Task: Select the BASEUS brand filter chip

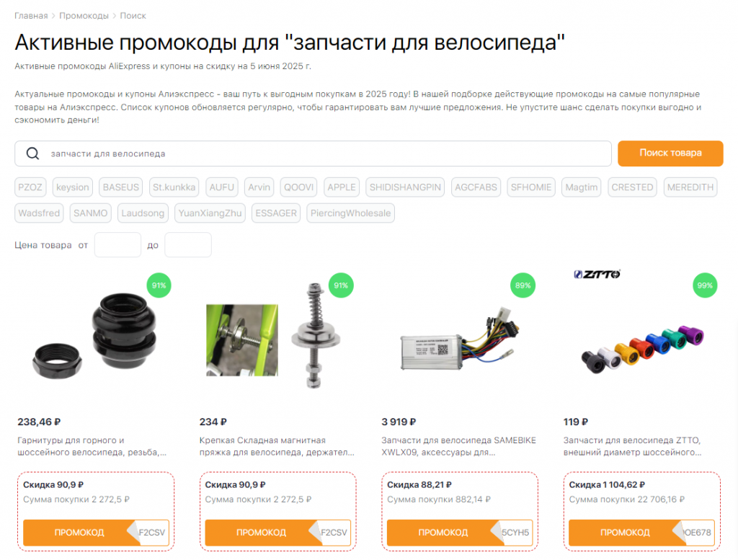Action: tap(121, 187)
